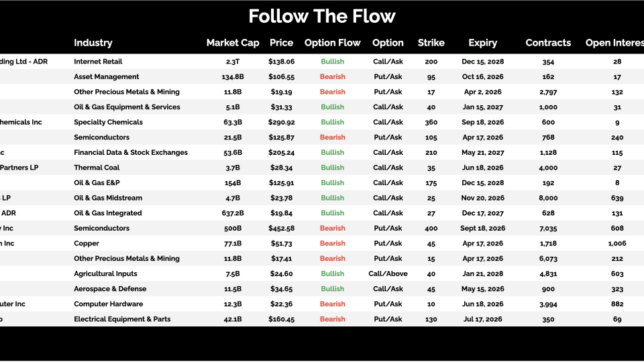Select the Internet Retail industry cell
This screenshot has height=362, width=644.
[x=98, y=62]
